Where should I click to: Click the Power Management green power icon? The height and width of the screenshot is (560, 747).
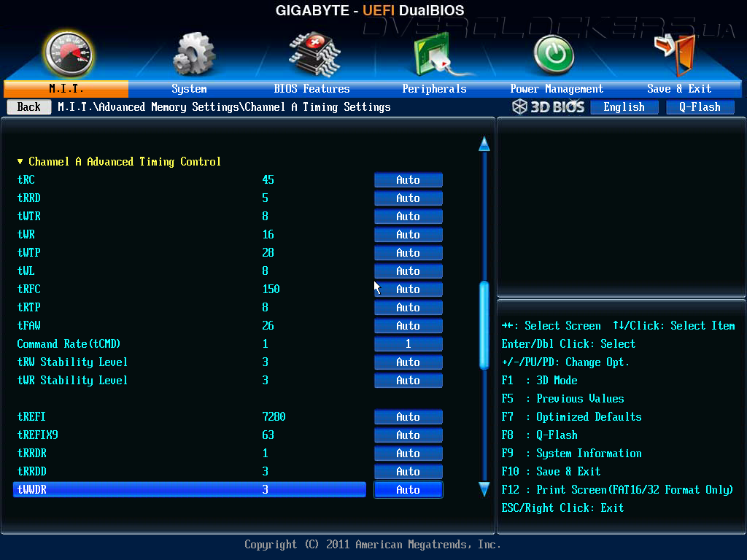(x=554, y=55)
